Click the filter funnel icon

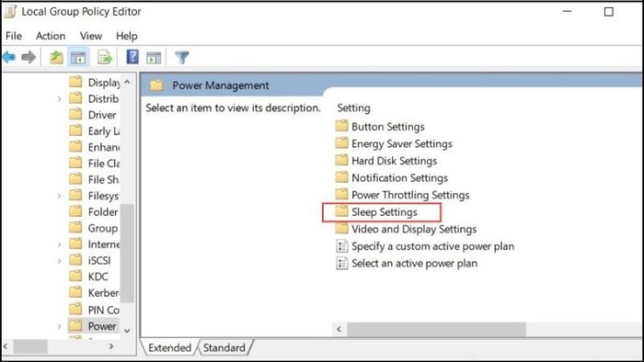182,57
